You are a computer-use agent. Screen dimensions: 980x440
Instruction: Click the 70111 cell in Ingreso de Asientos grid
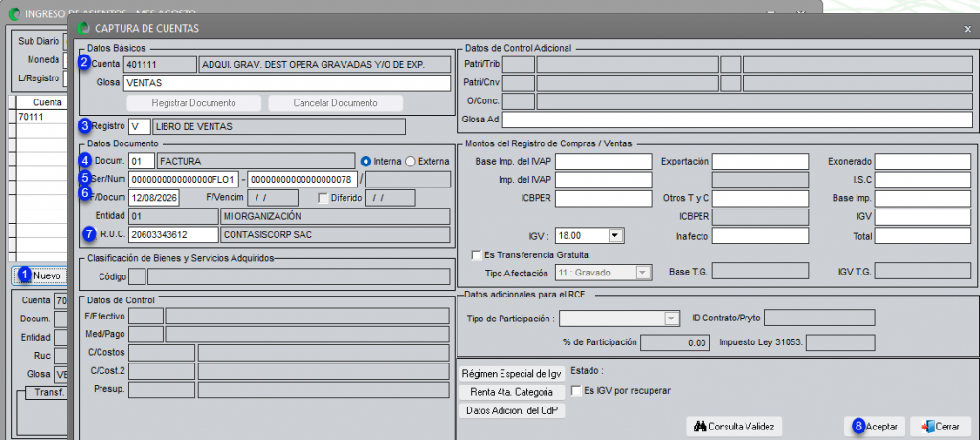[x=42, y=117]
